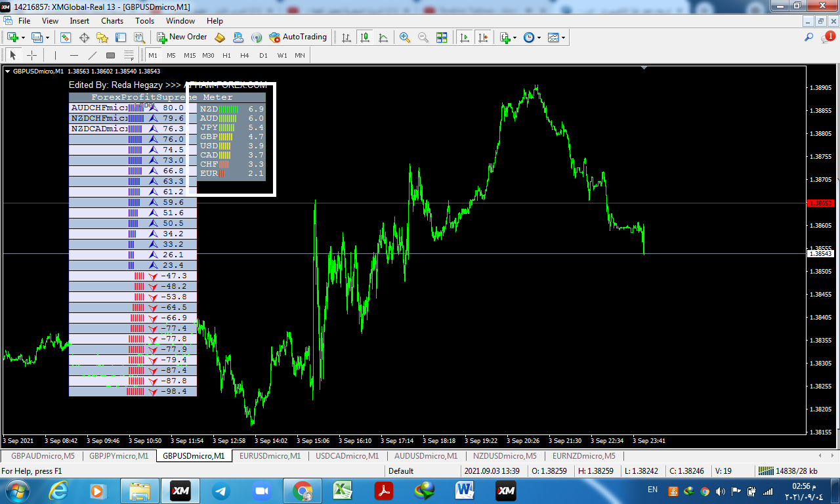
Task: Switch to line chart type
Action: pyautogui.click(x=383, y=37)
